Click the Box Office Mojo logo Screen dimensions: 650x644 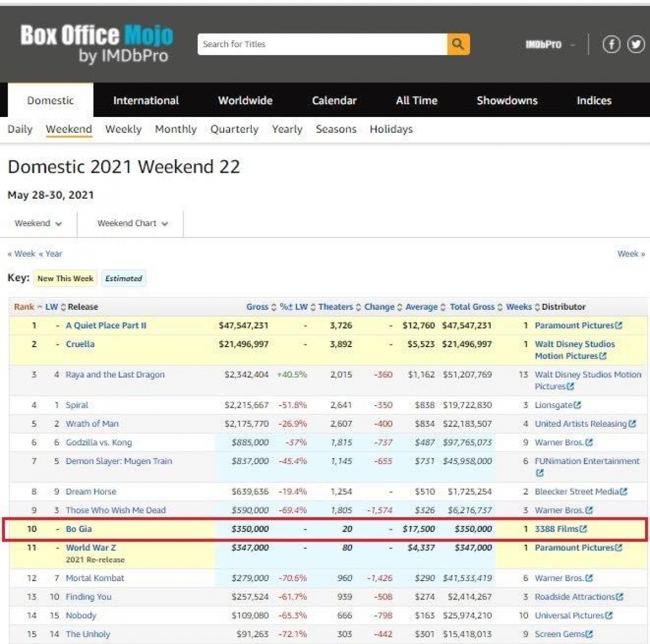[95, 42]
